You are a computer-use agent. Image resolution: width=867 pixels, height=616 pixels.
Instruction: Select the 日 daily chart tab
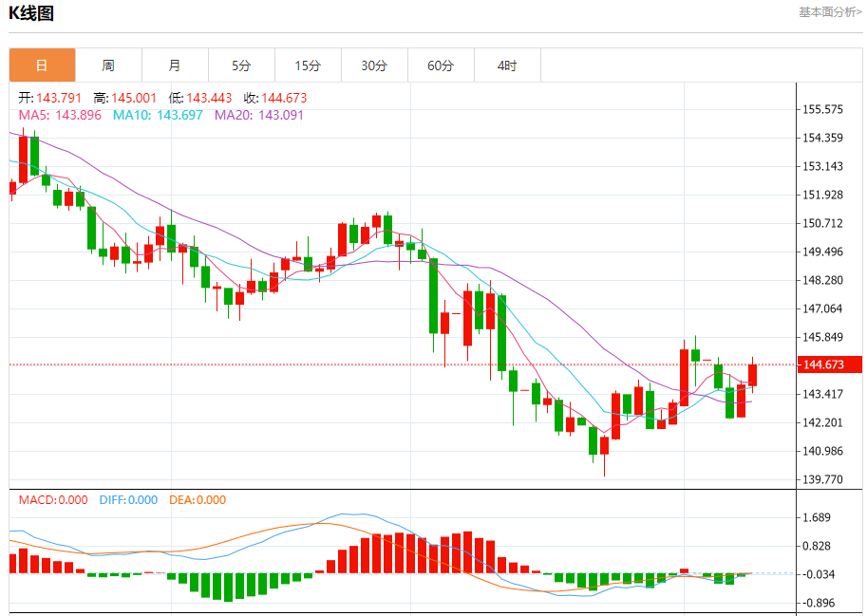[42, 65]
